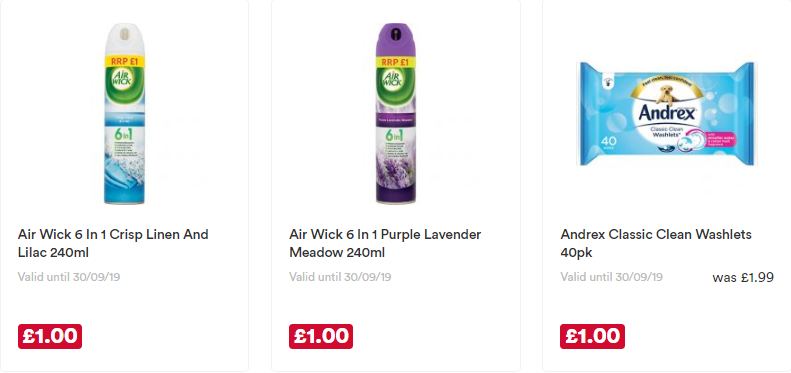Click the £1.00 price badge under Andrex Washlets
This screenshot has height=373, width=791.
pos(592,336)
